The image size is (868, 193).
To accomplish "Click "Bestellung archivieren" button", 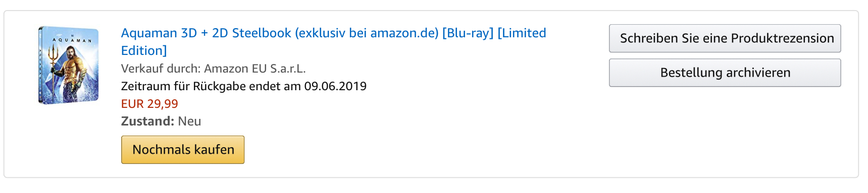I will 725,73.
